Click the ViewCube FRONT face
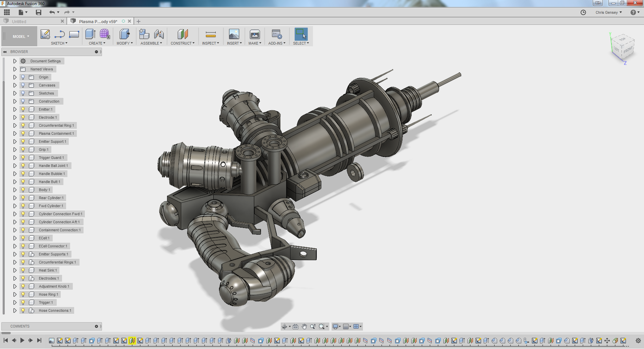This screenshot has height=349, width=644. [x=628, y=50]
